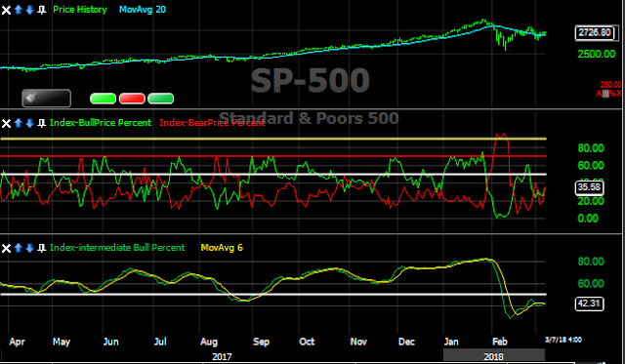The height and width of the screenshot is (364, 625).
Task: Move Index-intermediate Bull Percent panel up
Action: [18, 248]
